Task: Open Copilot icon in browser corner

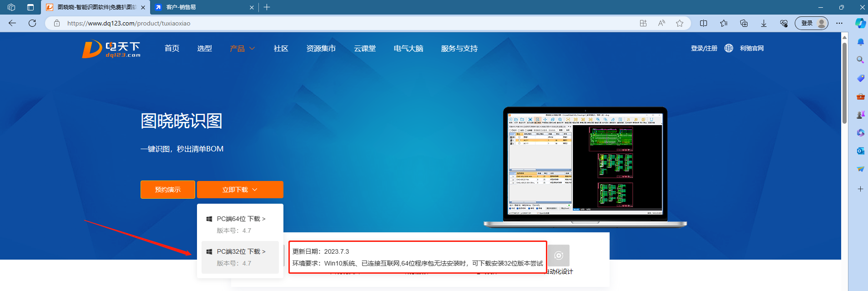Action: click(860, 23)
